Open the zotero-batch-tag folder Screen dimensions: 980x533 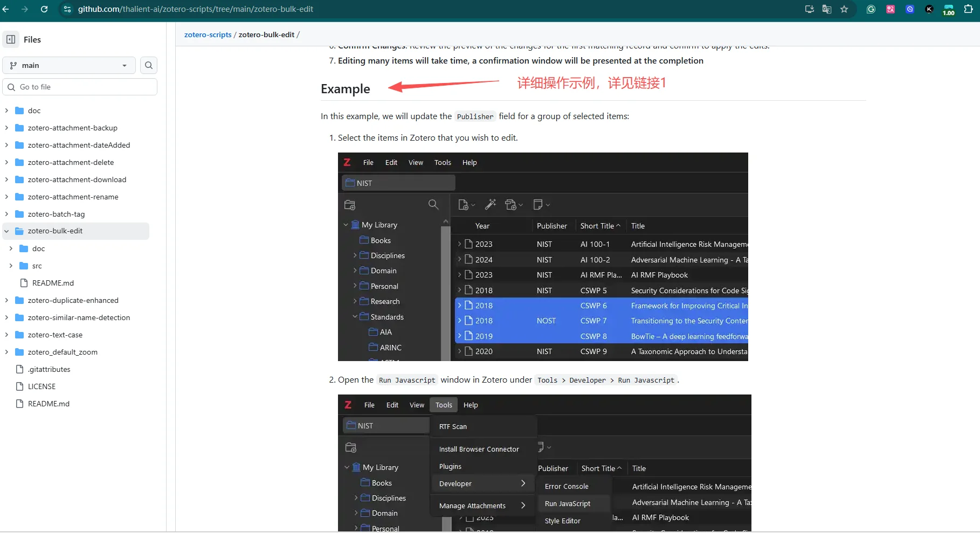coord(57,214)
